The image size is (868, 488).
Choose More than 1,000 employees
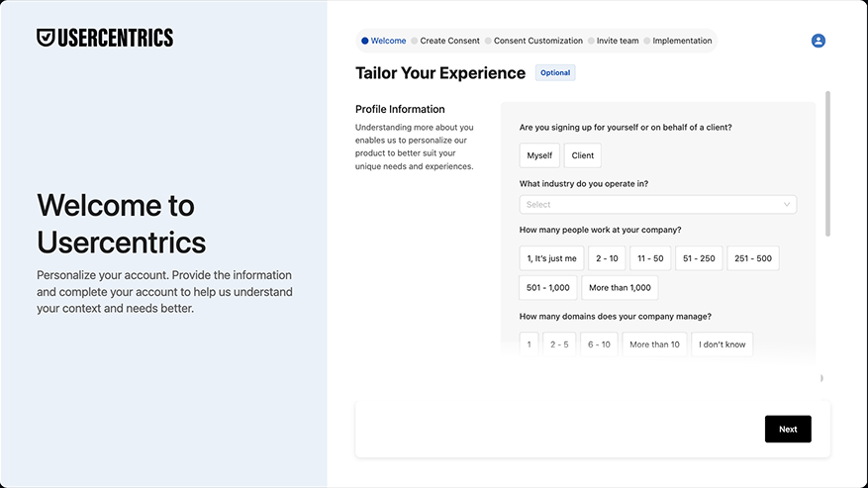click(x=620, y=287)
